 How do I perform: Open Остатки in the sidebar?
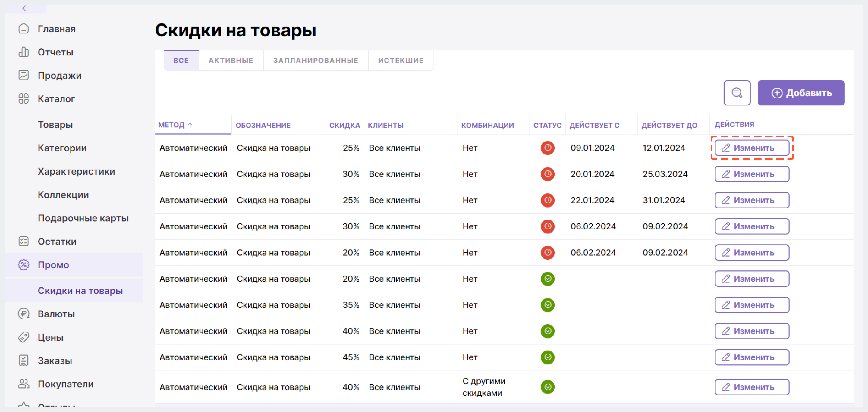tap(57, 241)
